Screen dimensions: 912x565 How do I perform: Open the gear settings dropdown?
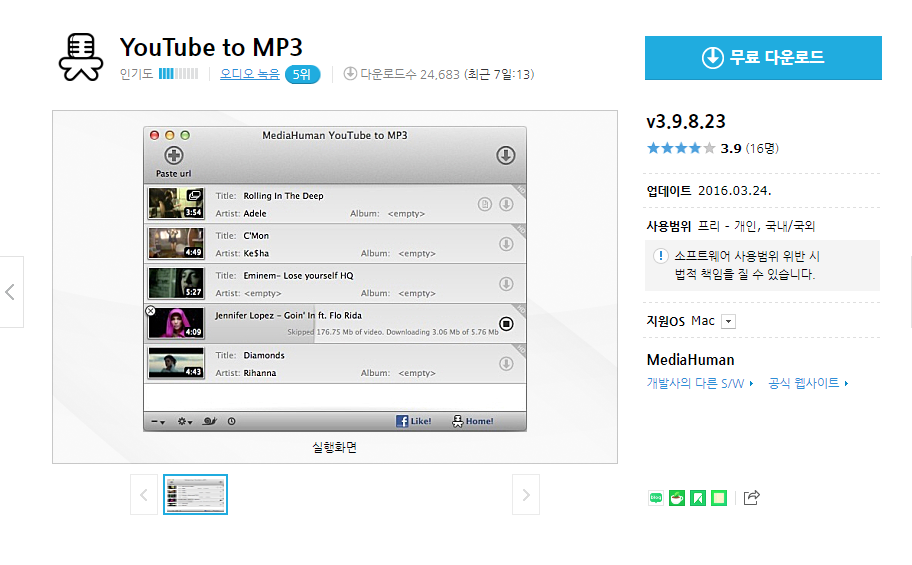point(185,421)
